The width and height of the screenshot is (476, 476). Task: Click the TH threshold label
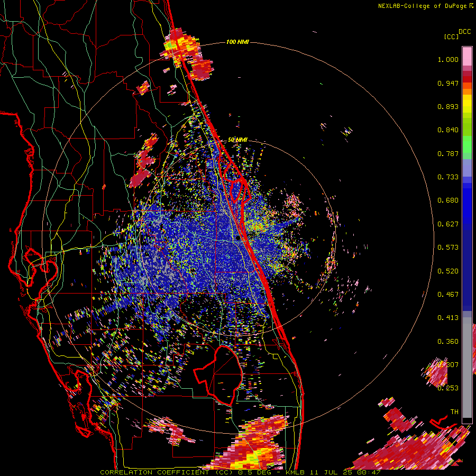[454, 412]
